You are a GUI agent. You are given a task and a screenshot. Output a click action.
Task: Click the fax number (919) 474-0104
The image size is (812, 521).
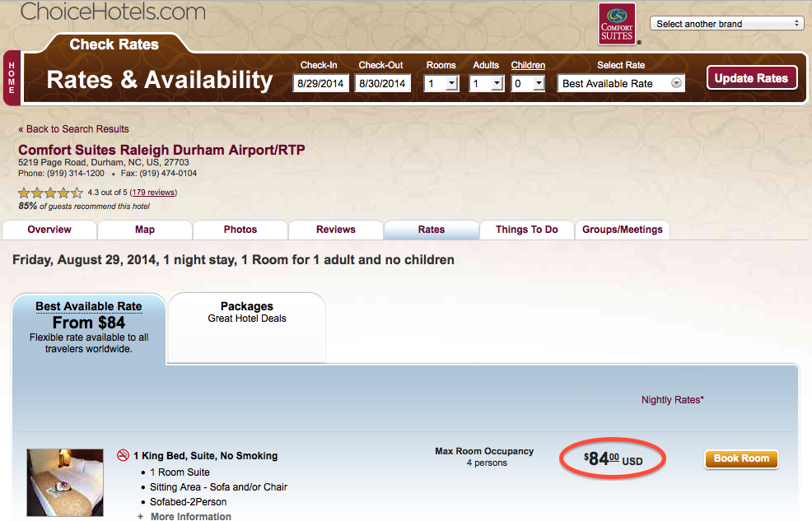pos(168,174)
